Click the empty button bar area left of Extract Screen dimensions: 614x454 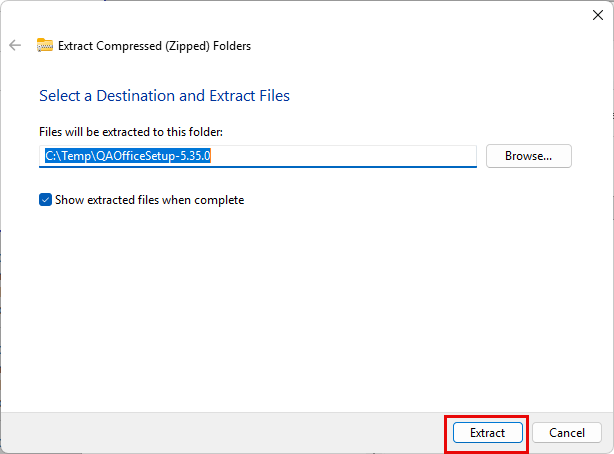(220, 432)
